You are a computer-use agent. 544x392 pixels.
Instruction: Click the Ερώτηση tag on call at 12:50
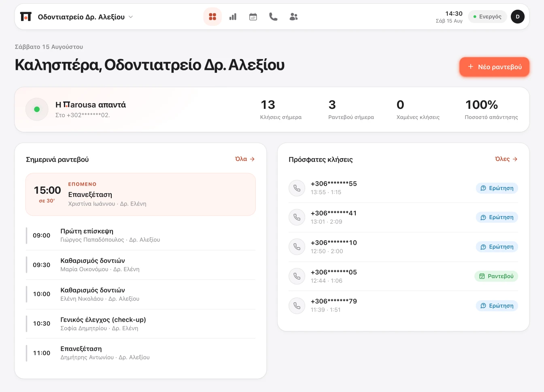(x=497, y=247)
